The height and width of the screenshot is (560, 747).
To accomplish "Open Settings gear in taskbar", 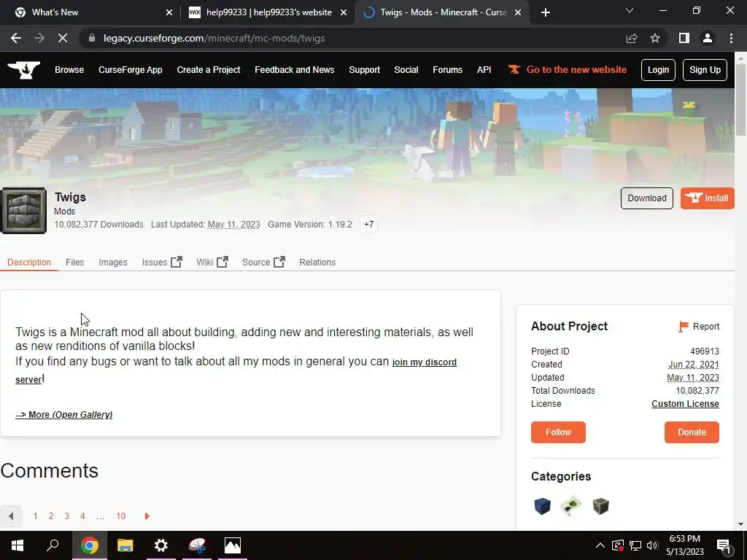I will 161,545.
